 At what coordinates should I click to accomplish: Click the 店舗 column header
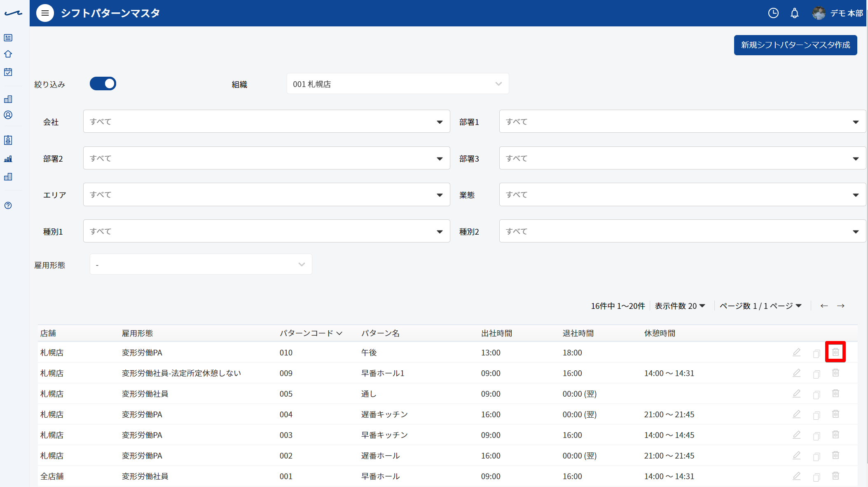coord(48,333)
